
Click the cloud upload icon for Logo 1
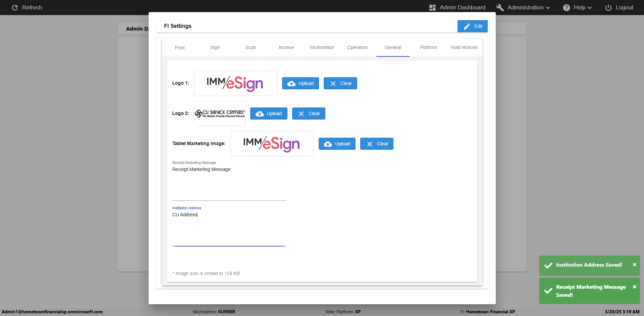pos(291,84)
